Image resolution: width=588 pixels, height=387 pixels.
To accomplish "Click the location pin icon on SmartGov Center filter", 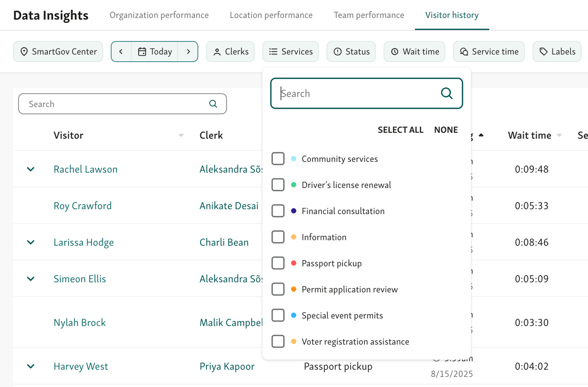I will (24, 51).
